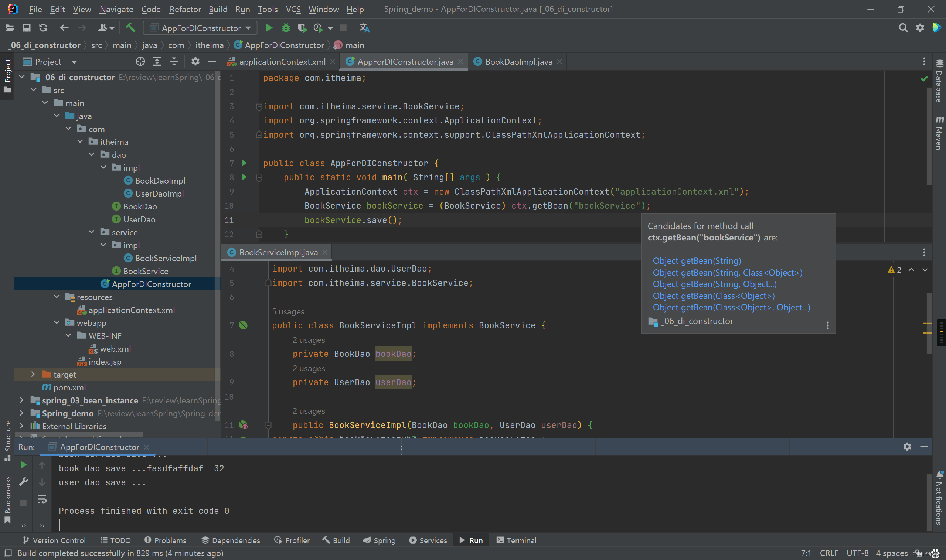
Task: Click CRLF line separator in status bar
Action: click(828, 553)
